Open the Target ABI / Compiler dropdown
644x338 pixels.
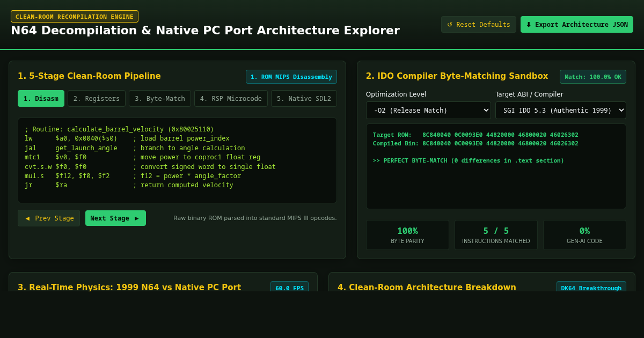pyautogui.click(x=560, y=111)
